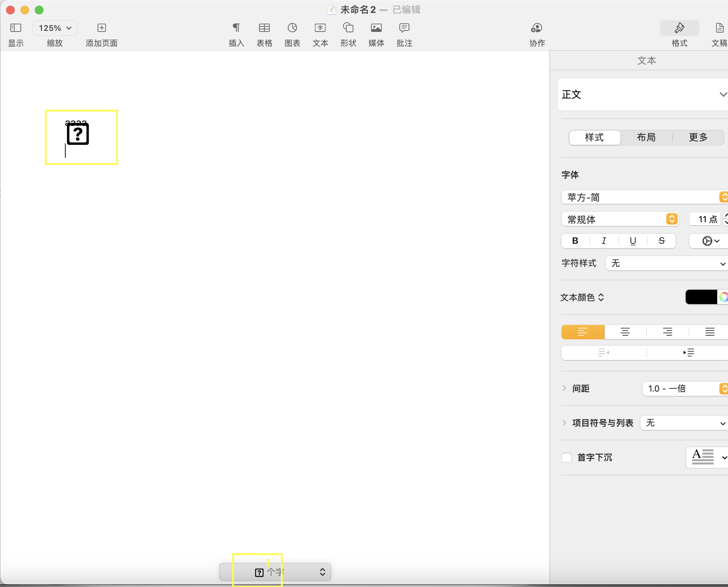Click the black text color swatch

701,297
